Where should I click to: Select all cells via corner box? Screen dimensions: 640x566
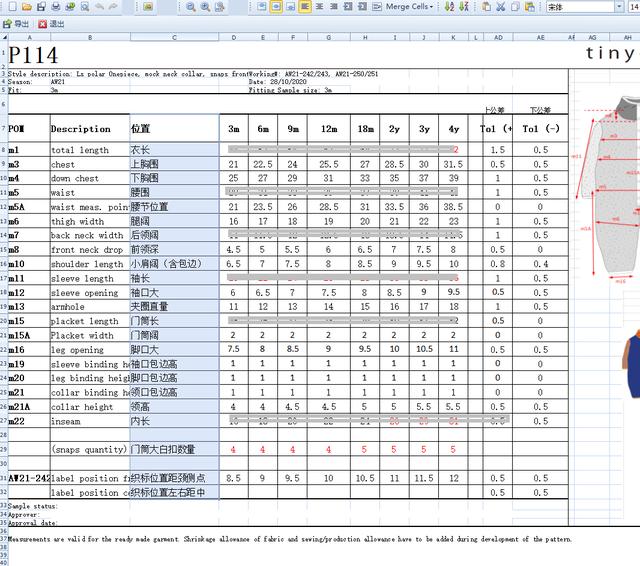point(4,38)
